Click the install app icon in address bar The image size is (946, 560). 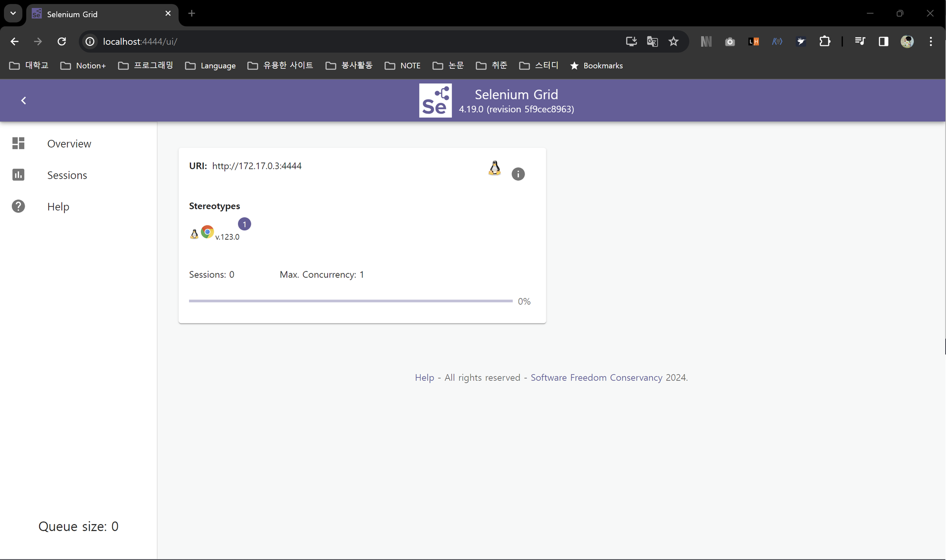click(x=631, y=41)
